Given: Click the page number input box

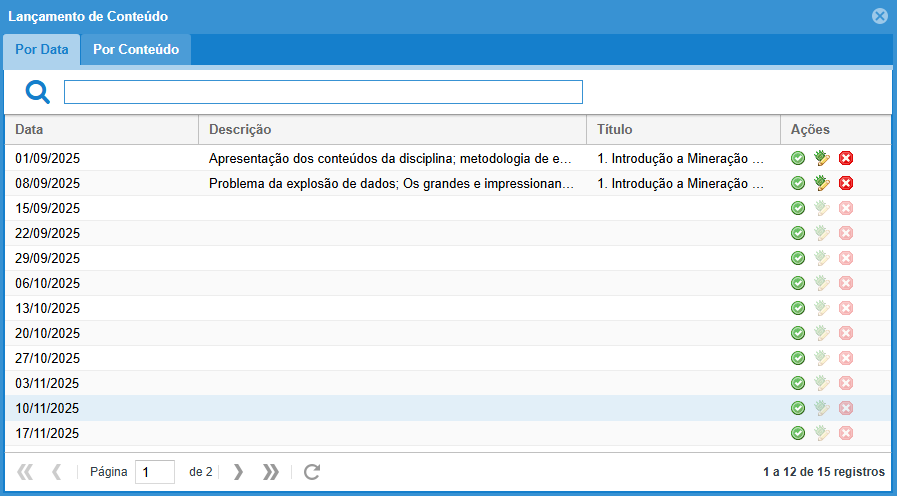Looking at the screenshot, I should coord(155,472).
